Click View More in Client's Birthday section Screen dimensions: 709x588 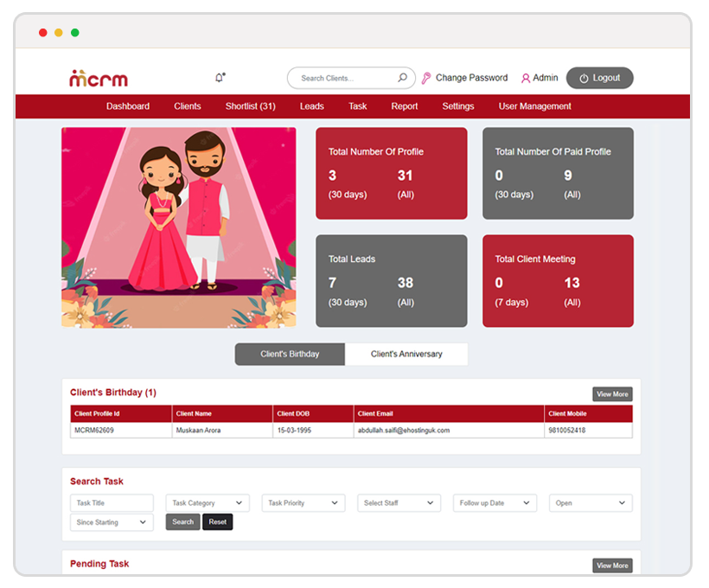(612, 394)
